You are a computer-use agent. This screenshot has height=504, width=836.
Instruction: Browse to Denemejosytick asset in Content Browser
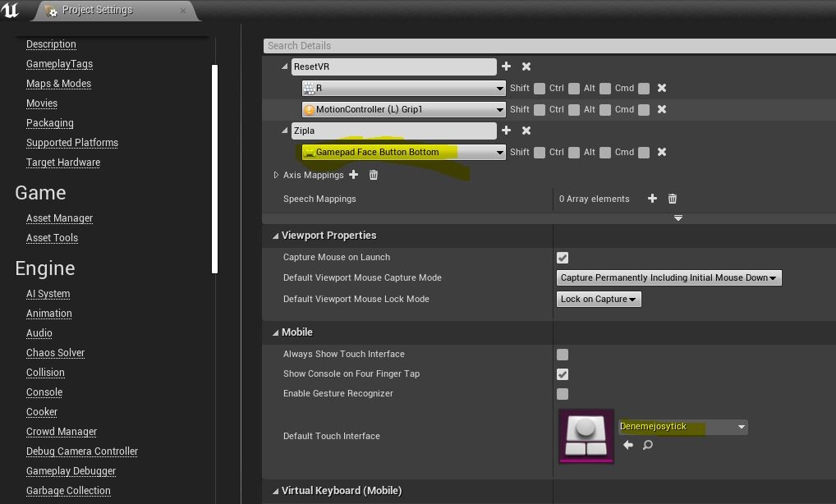point(648,445)
